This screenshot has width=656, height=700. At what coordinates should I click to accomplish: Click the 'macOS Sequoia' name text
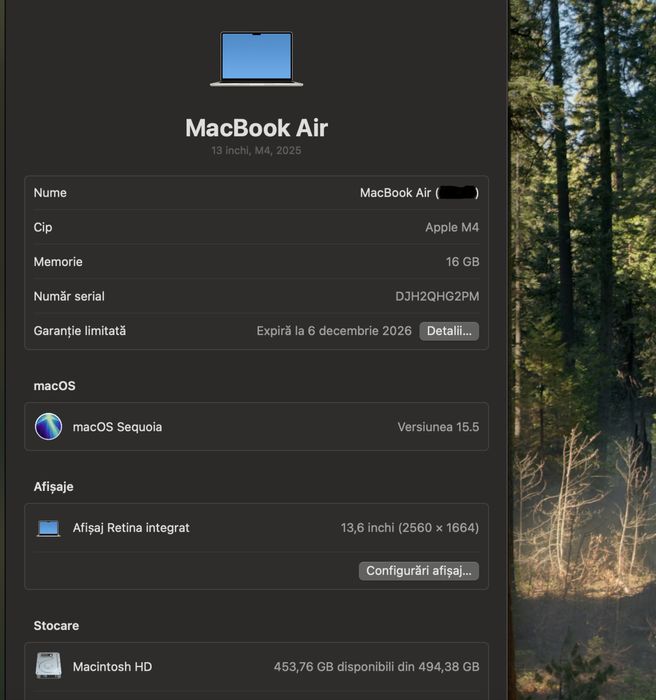117,427
